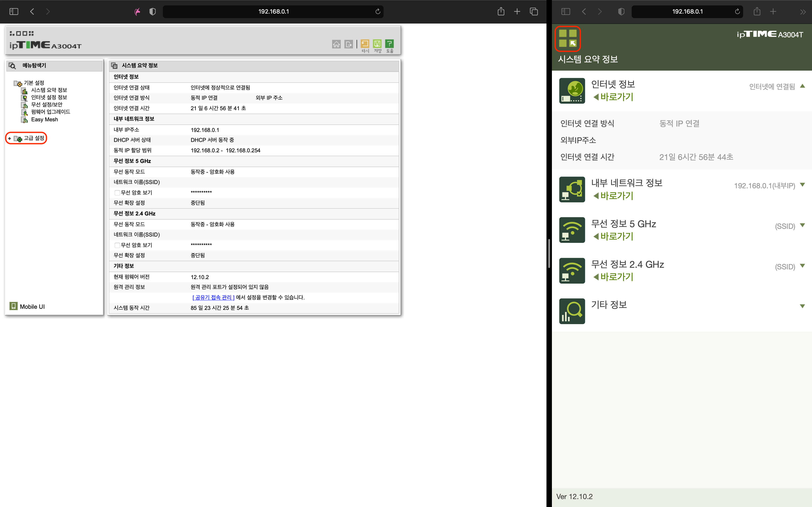Click the 기타 정보 chart magnifier icon
Image resolution: width=812 pixels, height=507 pixels.
click(572, 311)
